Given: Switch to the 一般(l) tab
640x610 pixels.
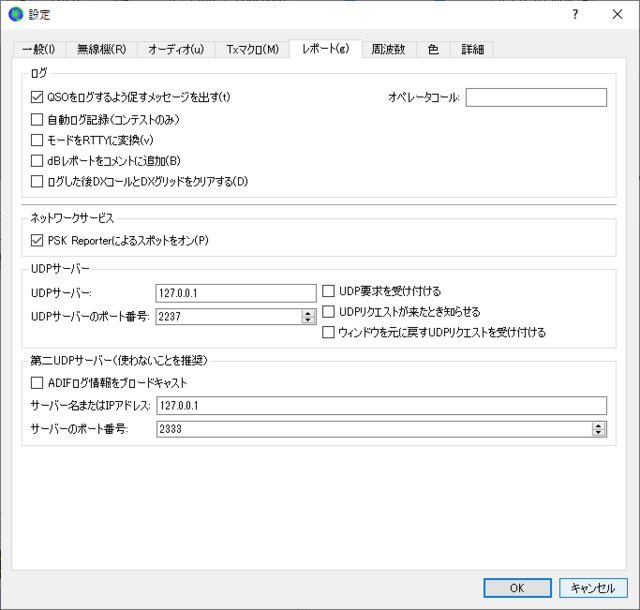Looking at the screenshot, I should [39, 49].
